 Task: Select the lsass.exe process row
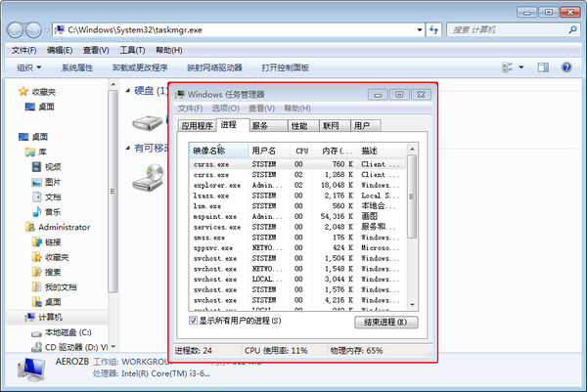coord(297,196)
